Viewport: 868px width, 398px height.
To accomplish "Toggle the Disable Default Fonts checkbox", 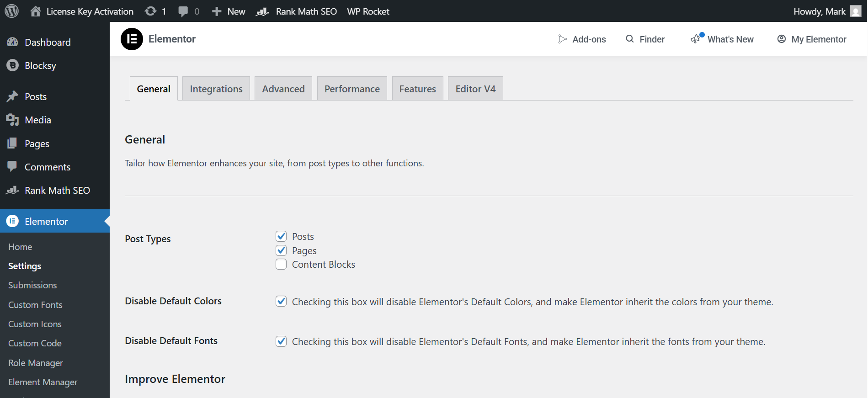I will (x=281, y=341).
